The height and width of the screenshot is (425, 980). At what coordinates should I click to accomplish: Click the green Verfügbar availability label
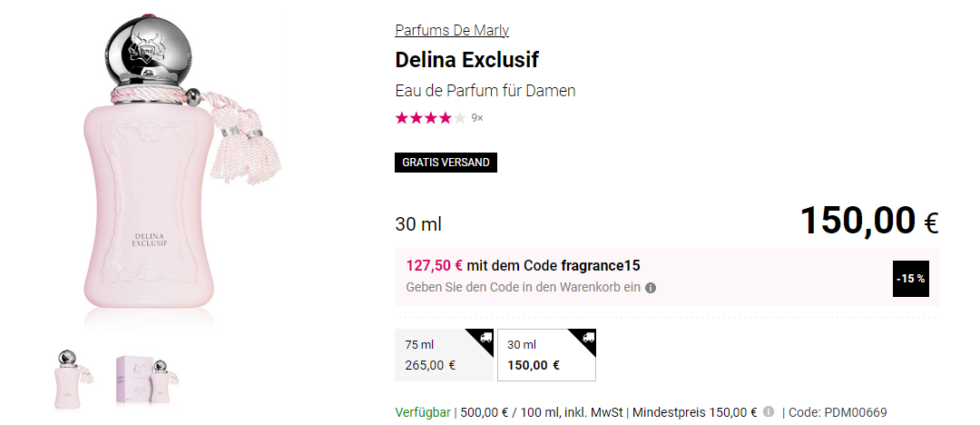click(x=422, y=412)
